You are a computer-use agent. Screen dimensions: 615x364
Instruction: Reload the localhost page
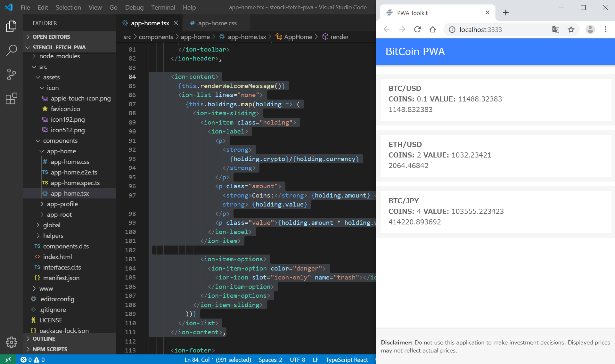417,29
